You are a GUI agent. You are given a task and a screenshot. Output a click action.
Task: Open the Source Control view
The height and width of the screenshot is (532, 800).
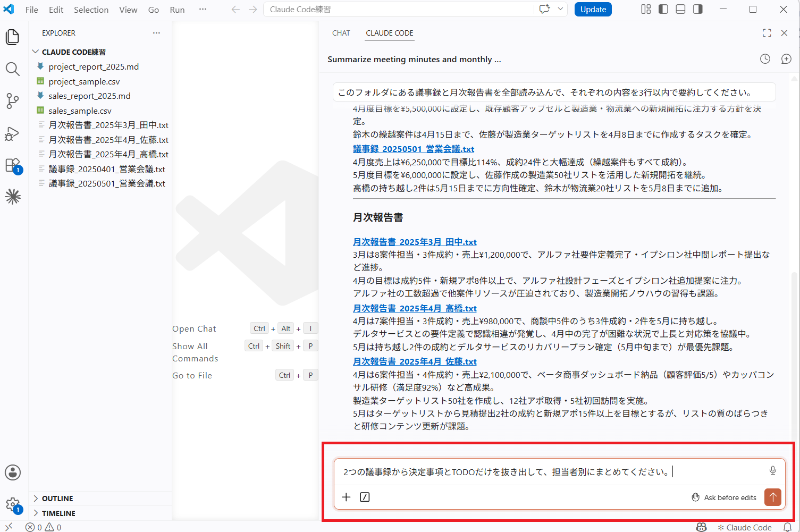(x=13, y=101)
